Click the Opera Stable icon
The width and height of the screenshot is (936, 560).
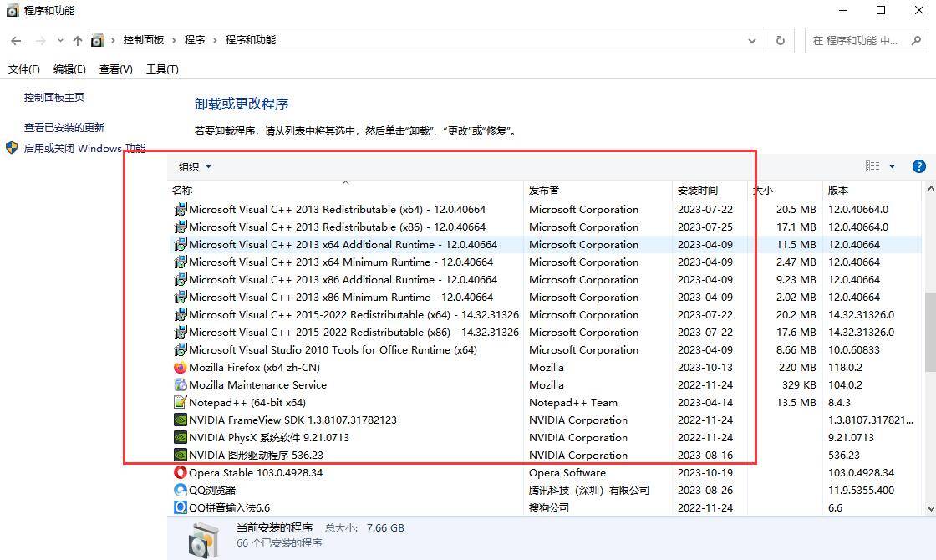click(181, 472)
